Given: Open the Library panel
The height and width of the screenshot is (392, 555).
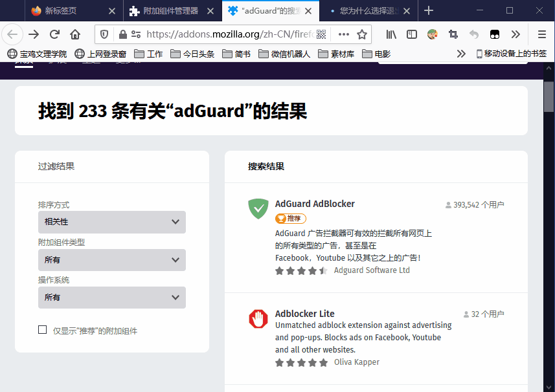Looking at the screenshot, I should [x=391, y=34].
